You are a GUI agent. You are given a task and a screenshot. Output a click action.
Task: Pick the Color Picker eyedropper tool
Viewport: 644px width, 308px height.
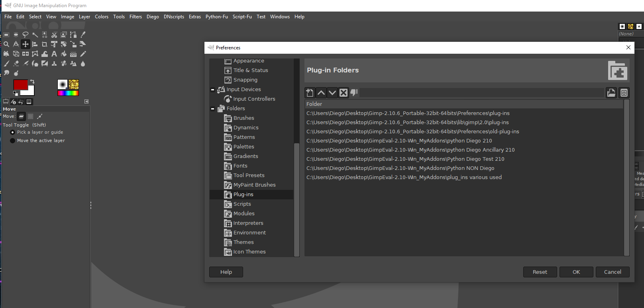tap(83, 35)
